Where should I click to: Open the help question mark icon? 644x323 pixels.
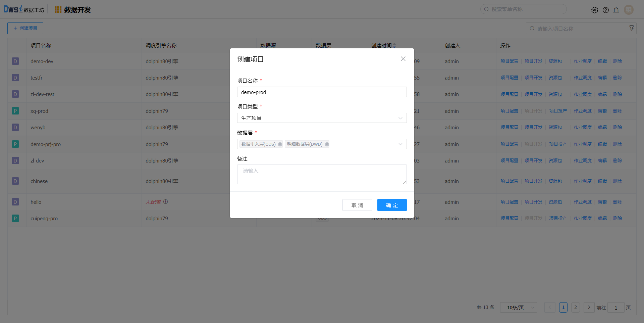(x=605, y=10)
